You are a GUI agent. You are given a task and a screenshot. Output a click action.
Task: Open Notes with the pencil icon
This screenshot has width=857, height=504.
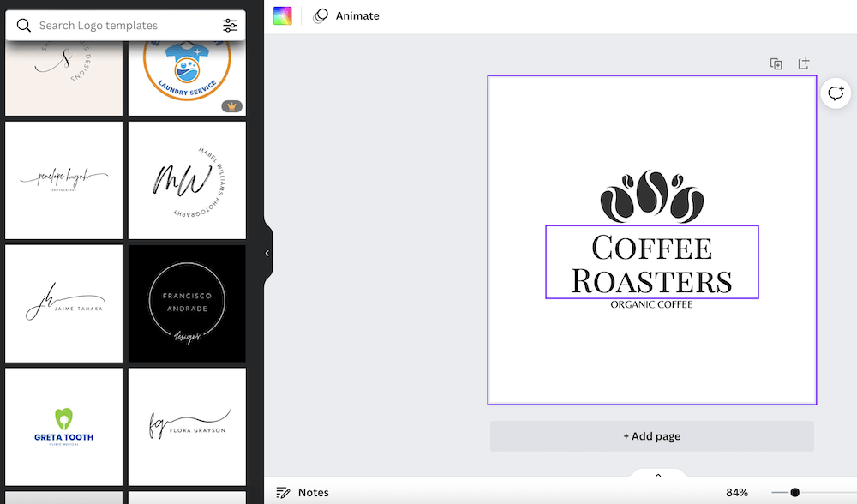coord(283,493)
